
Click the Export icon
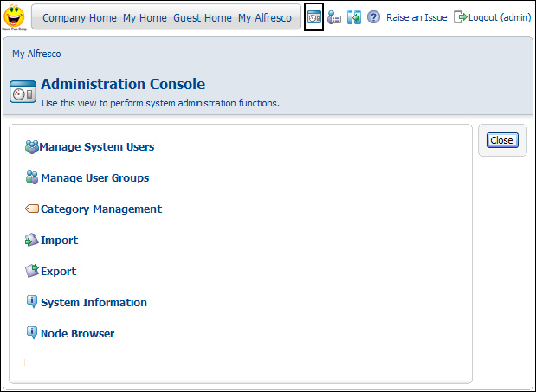[x=32, y=271]
